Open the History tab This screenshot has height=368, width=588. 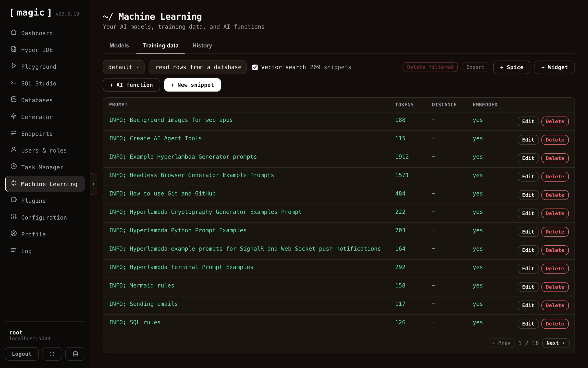[202, 46]
